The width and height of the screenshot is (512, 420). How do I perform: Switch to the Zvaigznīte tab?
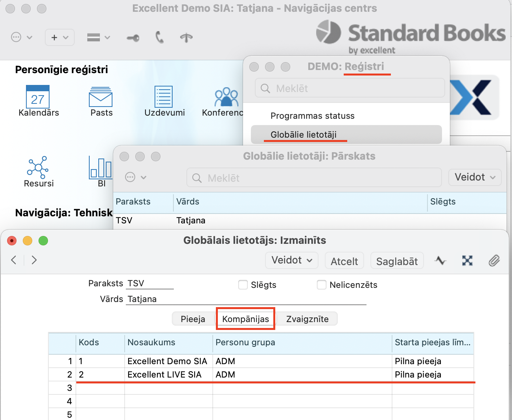(307, 319)
